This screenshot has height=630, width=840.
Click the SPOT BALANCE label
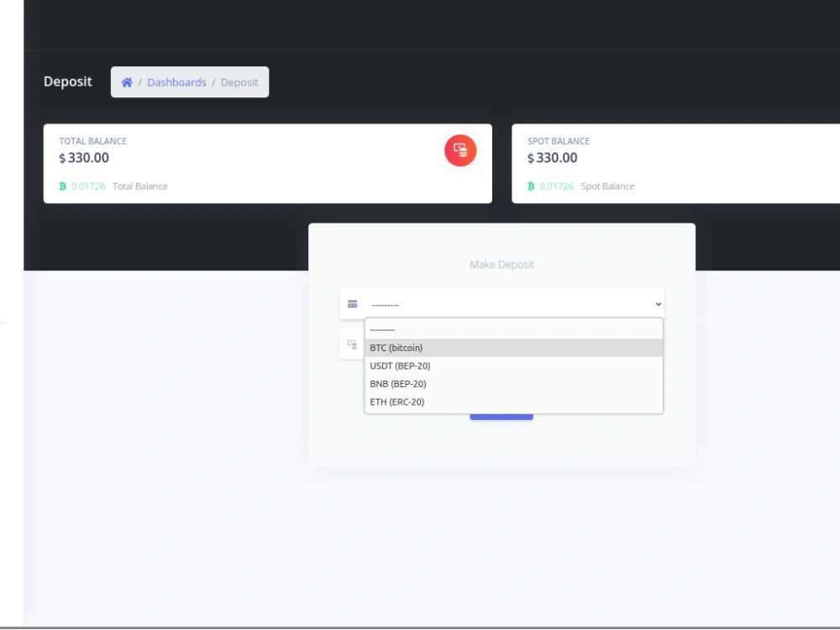pyautogui.click(x=559, y=141)
